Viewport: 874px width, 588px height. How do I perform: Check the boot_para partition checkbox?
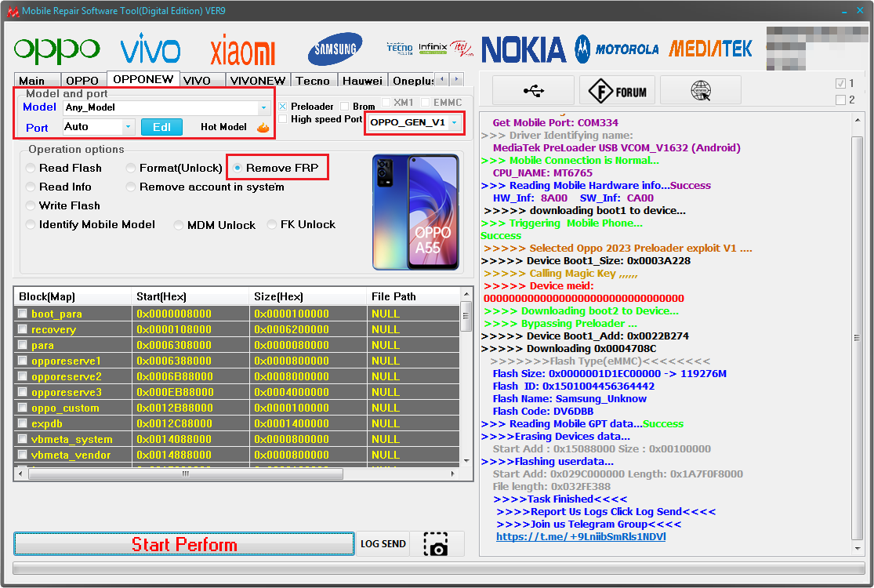[x=22, y=314]
